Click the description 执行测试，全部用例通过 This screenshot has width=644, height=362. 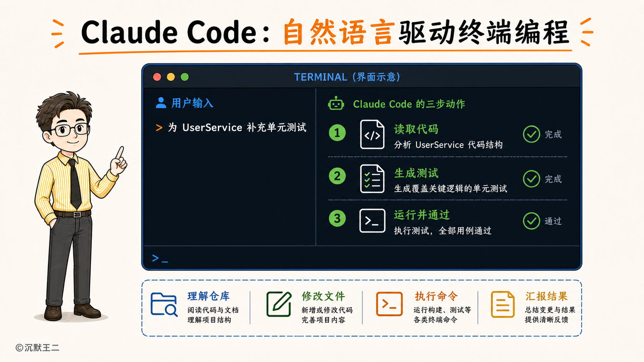tap(443, 231)
